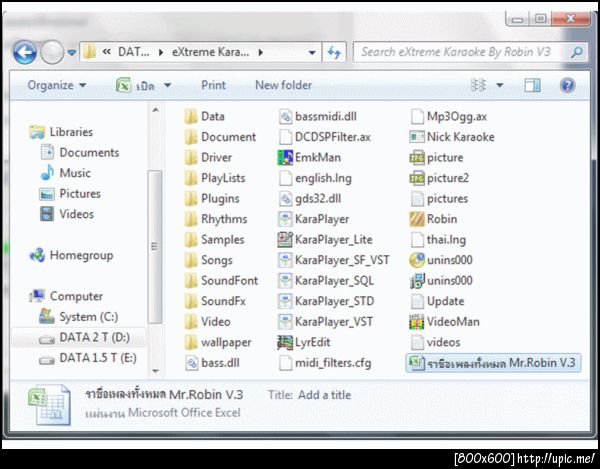Select the bassmidi.dll file

[318, 116]
